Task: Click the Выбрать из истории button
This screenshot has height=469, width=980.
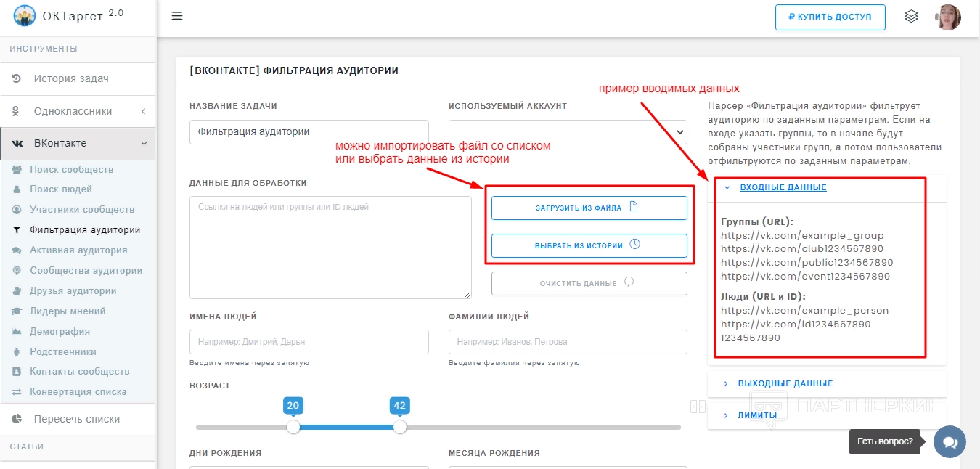Action: point(589,245)
